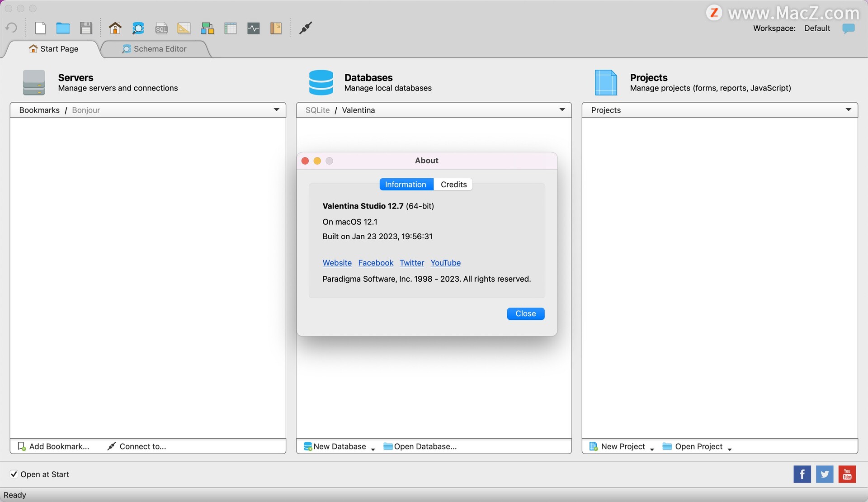Click the Save floppy disk icon

86,28
